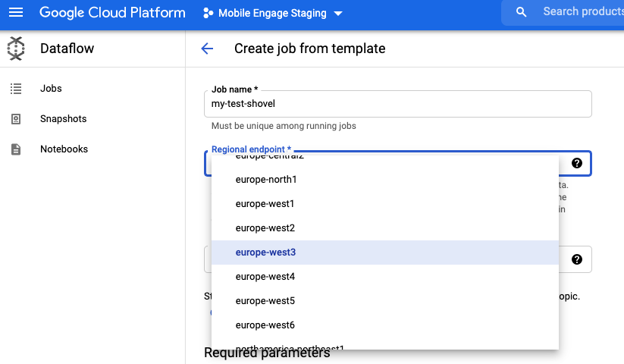
Task: Open the Mobile Engage Staging project selector
Action: [273, 14]
